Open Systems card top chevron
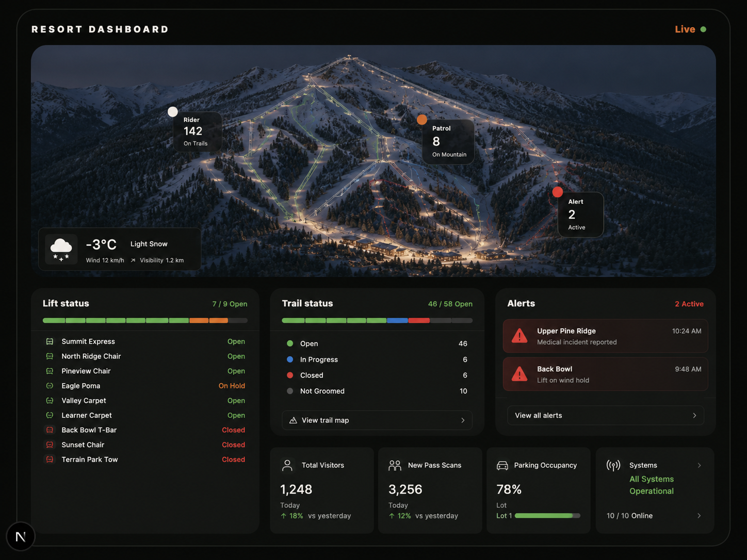The height and width of the screenshot is (560, 747). (x=700, y=466)
